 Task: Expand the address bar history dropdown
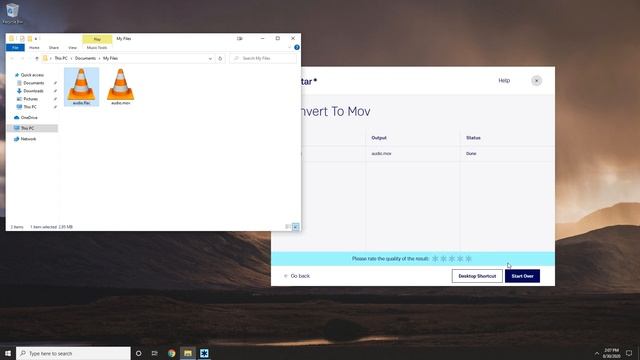210,58
